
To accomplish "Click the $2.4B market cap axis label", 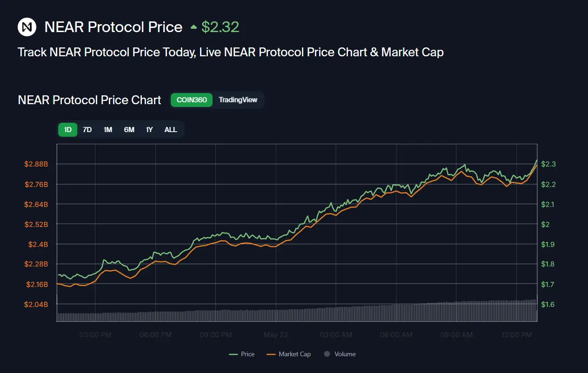I will 38,244.
